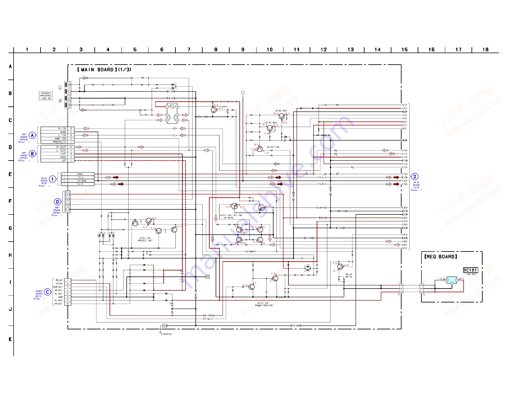Click the HP-GND net tag
532x400 pixels.
(x=308, y=238)
